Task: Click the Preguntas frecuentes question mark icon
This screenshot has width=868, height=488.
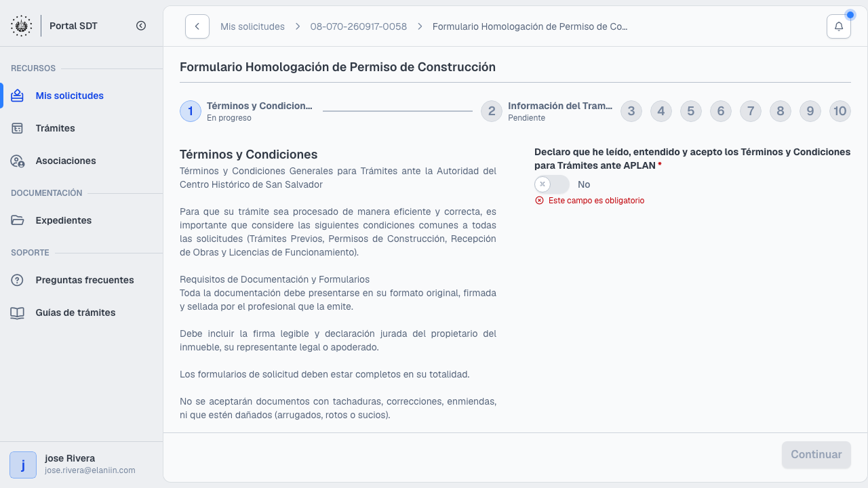Action: [18, 280]
